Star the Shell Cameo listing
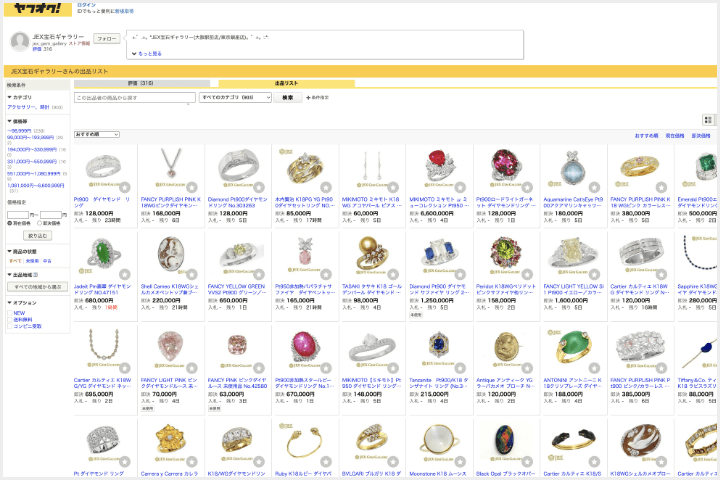This screenshot has height=480, width=720. pos(191,273)
